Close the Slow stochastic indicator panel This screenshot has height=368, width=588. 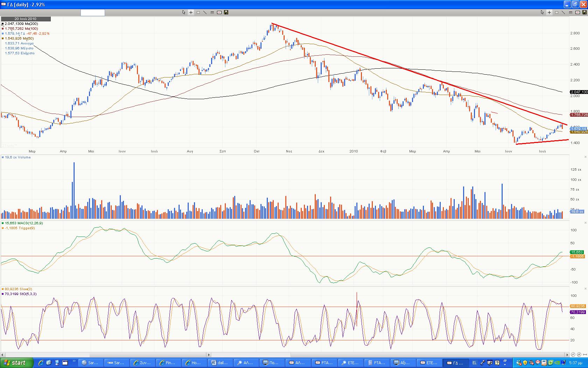[x=586, y=289]
